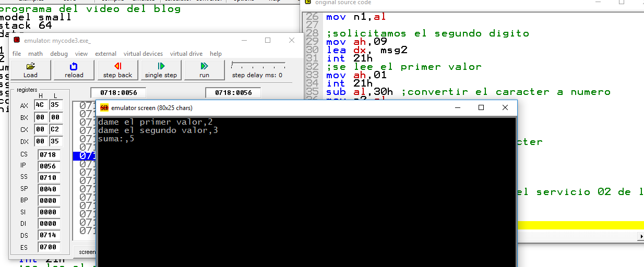Click the DS register field 0714

[49, 235]
